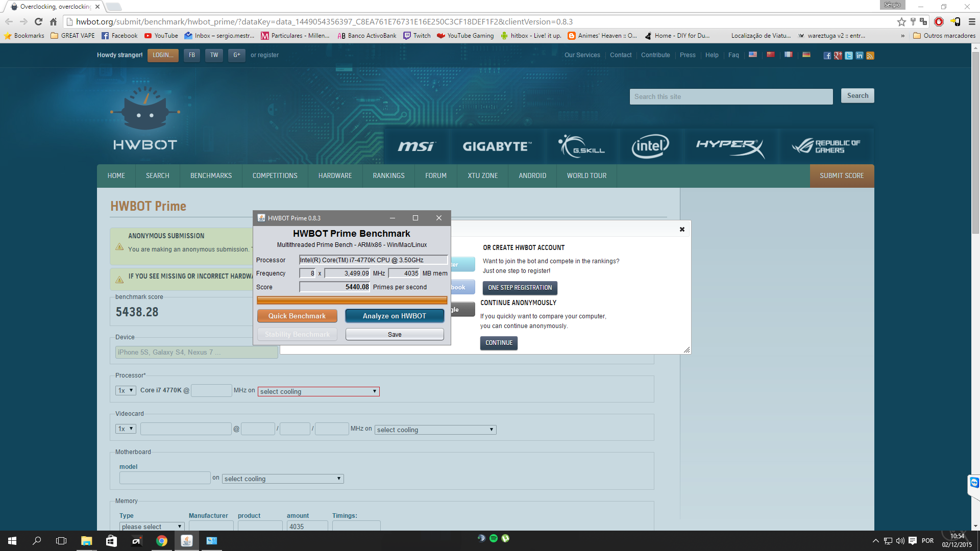Open the Outros marcadores bookmarks folder
Screen dimensions: 980x551
pos(944,36)
